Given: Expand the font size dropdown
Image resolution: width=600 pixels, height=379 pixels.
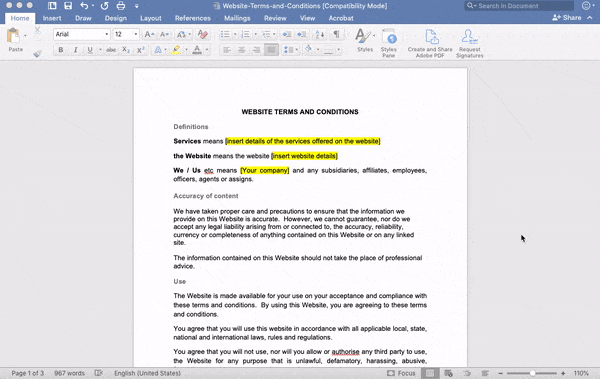Looking at the screenshot, I should click(135, 34).
